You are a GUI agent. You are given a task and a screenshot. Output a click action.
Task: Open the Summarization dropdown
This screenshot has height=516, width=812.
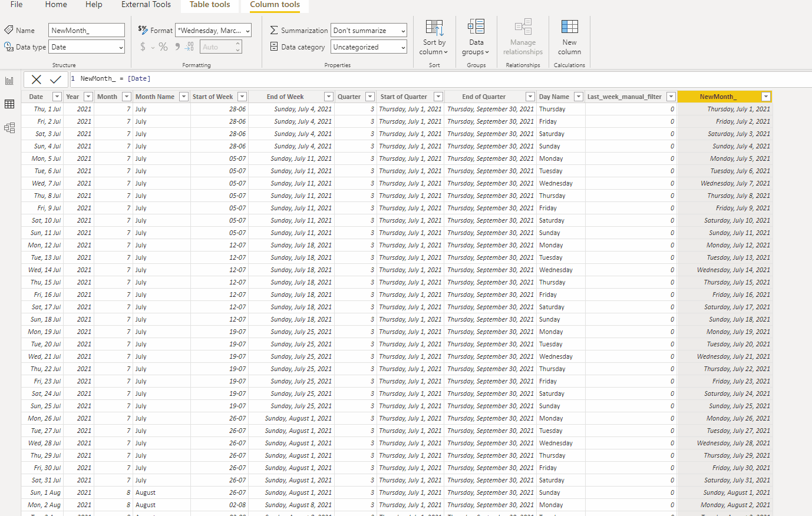(369, 30)
